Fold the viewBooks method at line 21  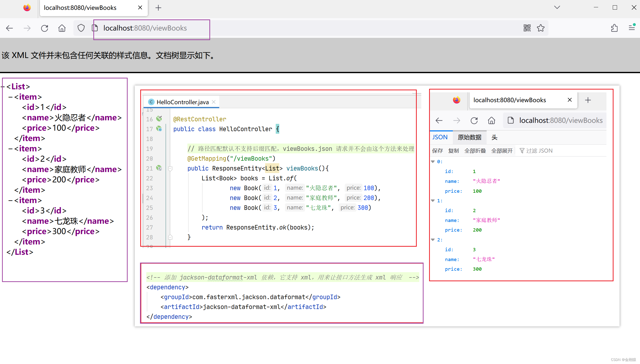[170, 169]
